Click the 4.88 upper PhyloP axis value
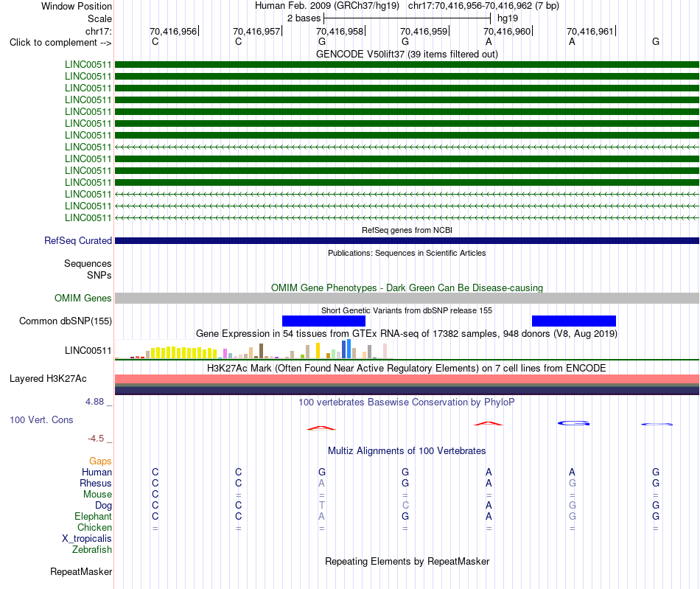This screenshot has width=700, height=589. [94, 402]
